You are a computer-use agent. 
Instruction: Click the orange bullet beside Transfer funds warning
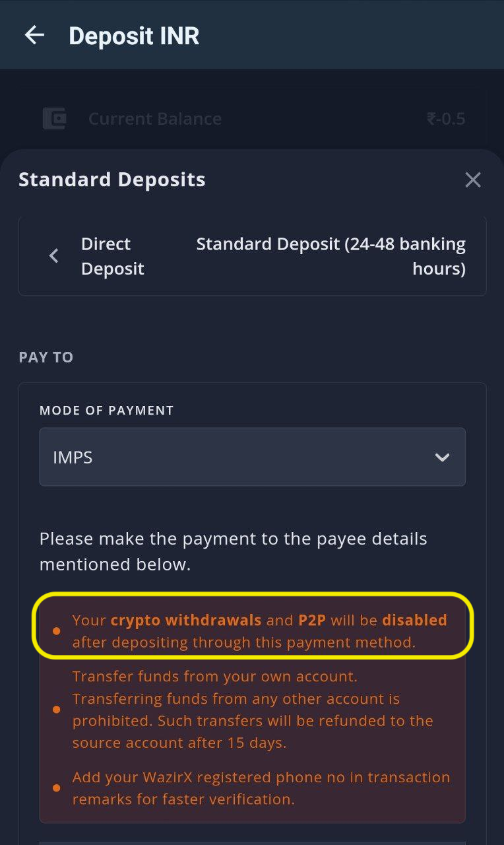pos(56,710)
